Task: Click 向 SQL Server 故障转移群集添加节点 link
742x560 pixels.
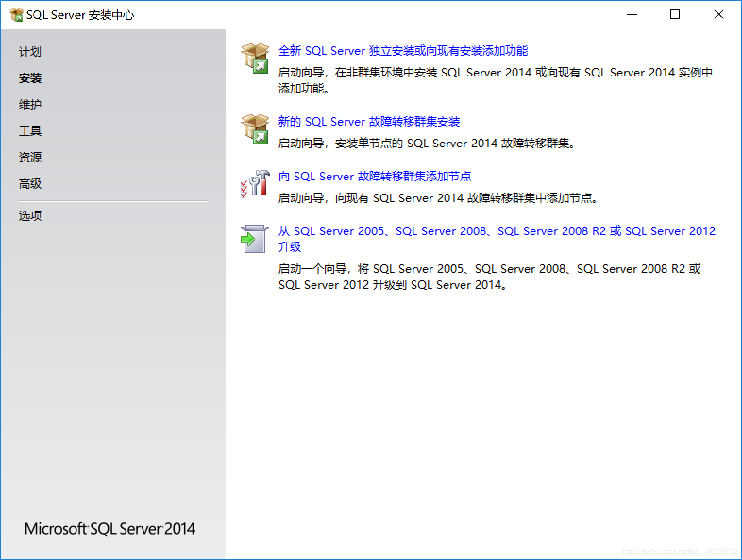Action: [x=375, y=177]
